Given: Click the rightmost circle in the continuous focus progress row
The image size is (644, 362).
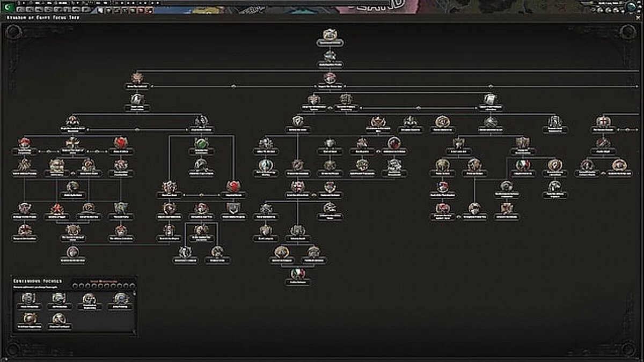Looking at the screenshot, I should pyautogui.click(x=132, y=285).
